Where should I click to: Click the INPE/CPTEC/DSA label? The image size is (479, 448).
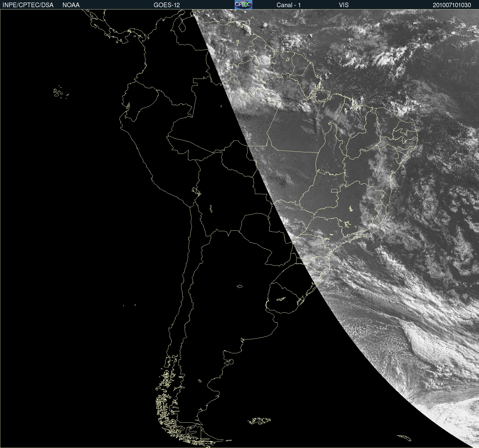(x=28, y=5)
